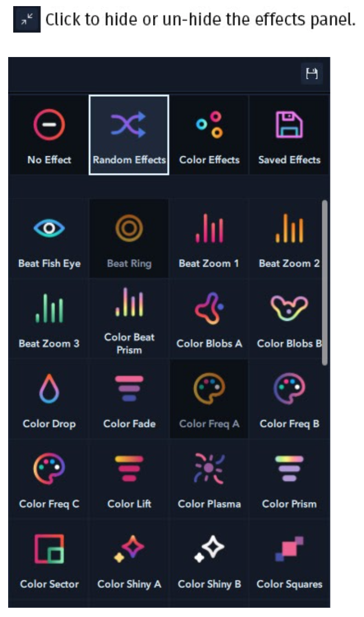Open the Color Effects category
Viewport: 364px width, 617px height.
tap(209, 135)
